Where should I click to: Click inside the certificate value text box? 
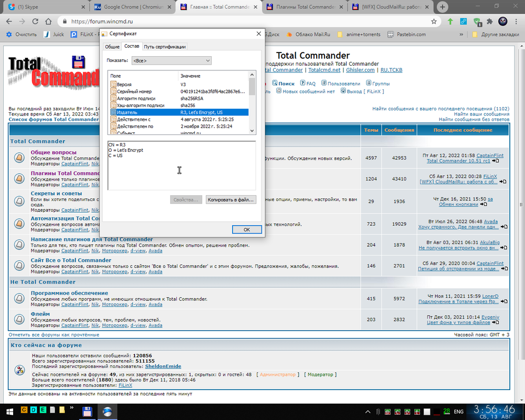[182, 165]
